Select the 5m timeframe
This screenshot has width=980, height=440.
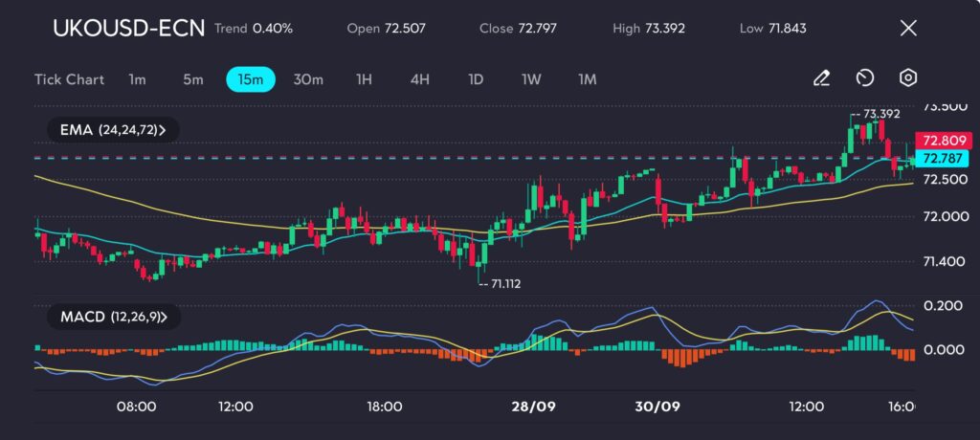click(x=193, y=79)
